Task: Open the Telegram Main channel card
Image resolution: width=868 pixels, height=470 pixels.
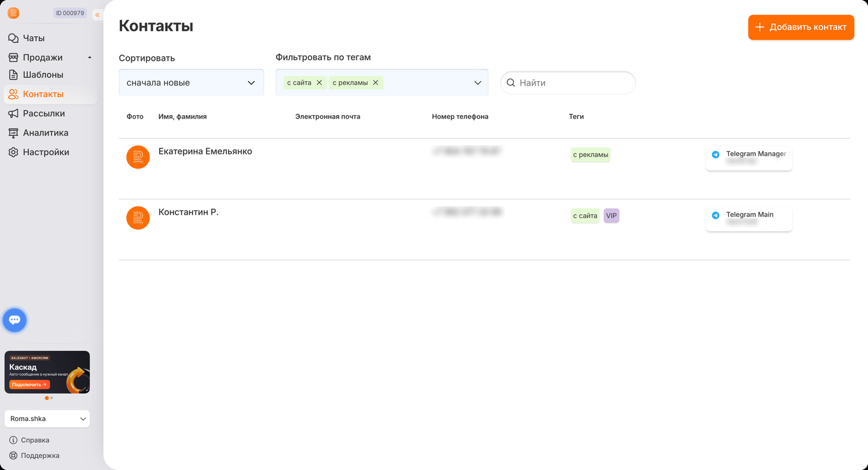Action: (x=749, y=219)
